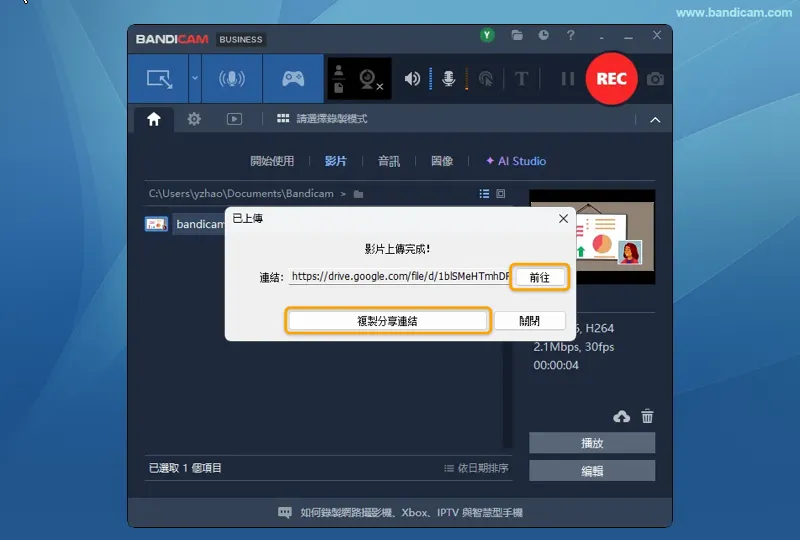800x540 pixels.
Task: Open the scheduled recording clock icon
Action: pos(544,35)
